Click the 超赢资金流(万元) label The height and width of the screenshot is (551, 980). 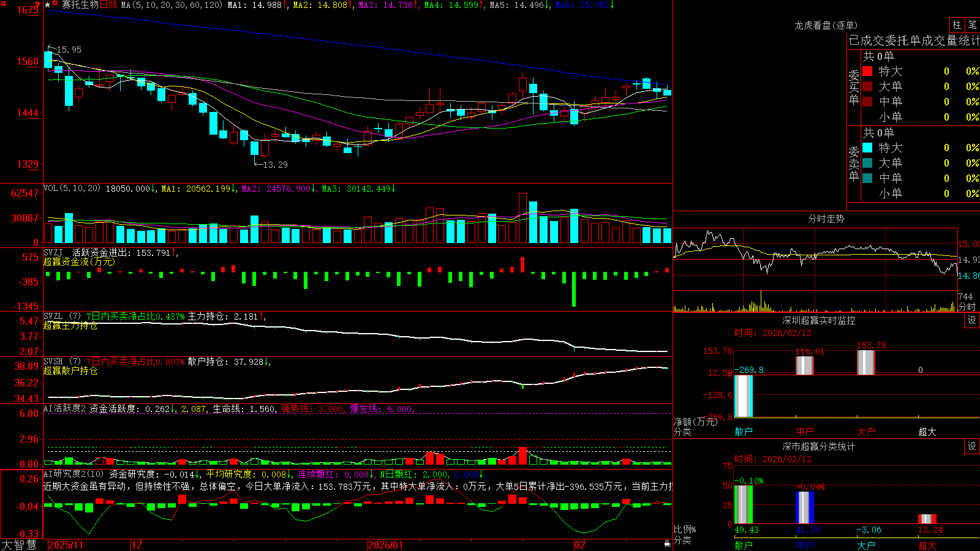[x=79, y=262]
